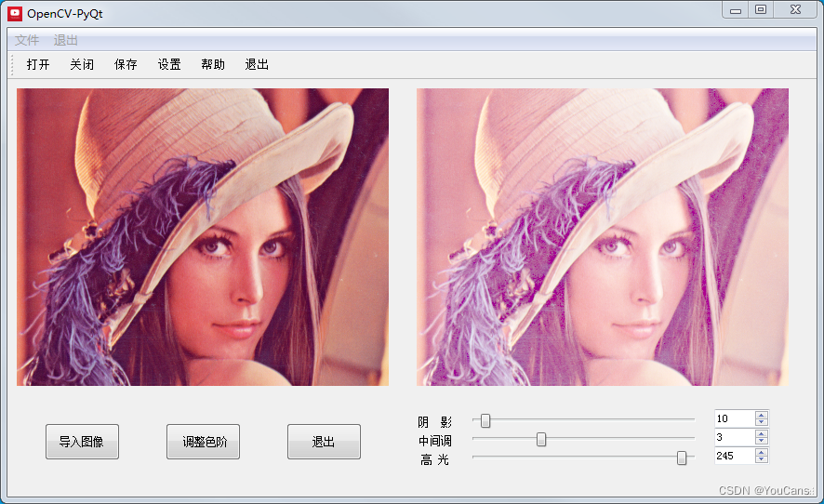The image size is (824, 504).
Task: Click the adjusted image on the right
Action: [x=603, y=237]
